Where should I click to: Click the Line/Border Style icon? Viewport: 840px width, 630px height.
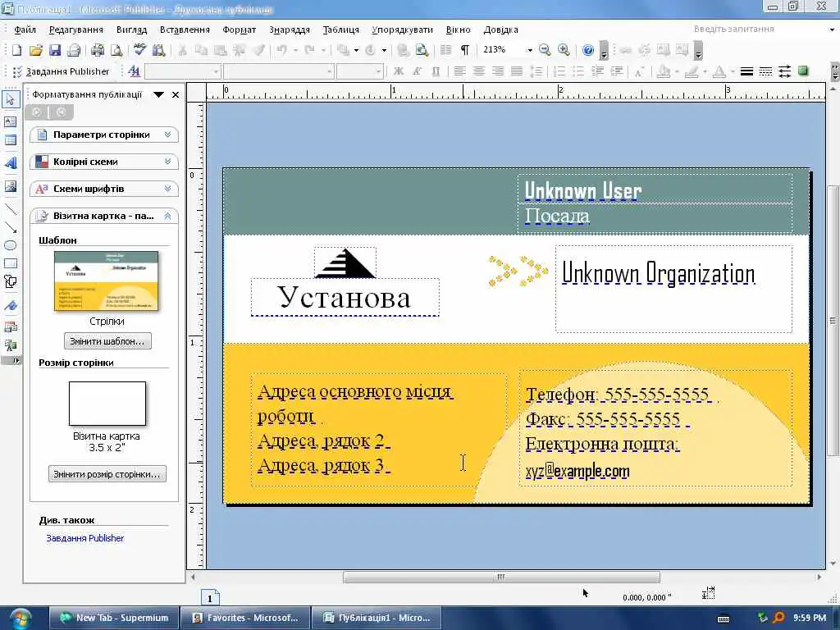746,71
